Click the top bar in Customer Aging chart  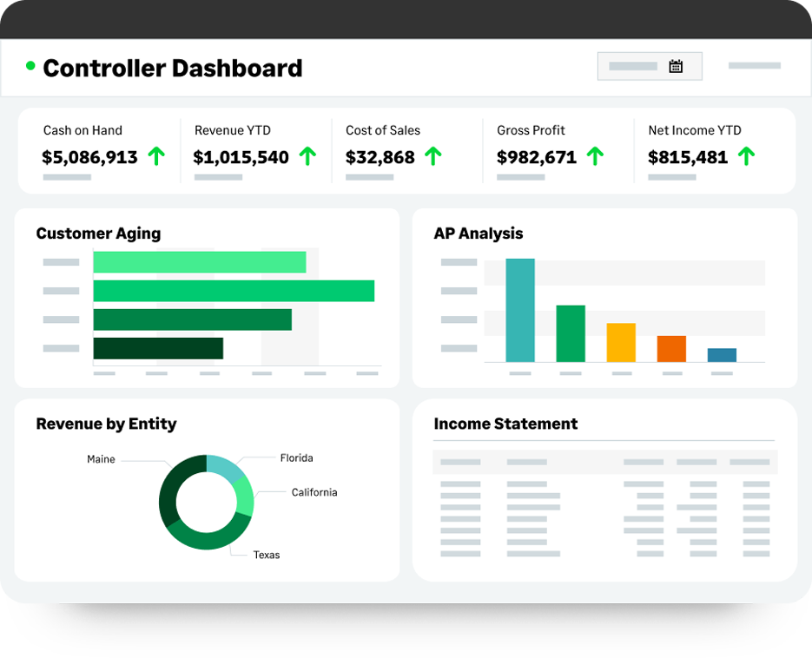pyautogui.click(x=198, y=260)
